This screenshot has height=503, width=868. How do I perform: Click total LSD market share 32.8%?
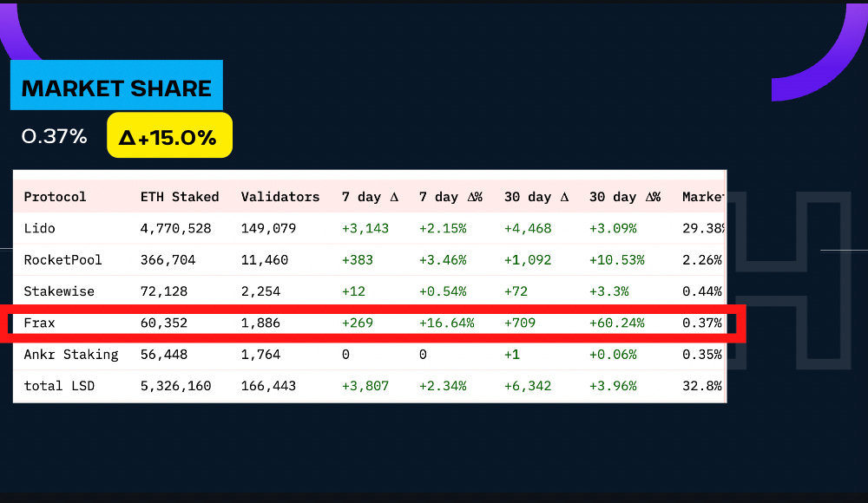702,386
